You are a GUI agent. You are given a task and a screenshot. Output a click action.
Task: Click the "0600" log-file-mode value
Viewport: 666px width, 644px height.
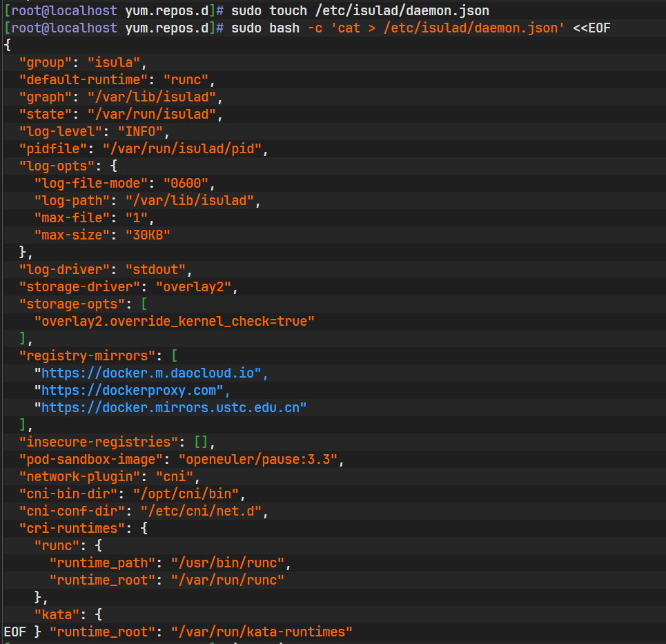[186, 184]
